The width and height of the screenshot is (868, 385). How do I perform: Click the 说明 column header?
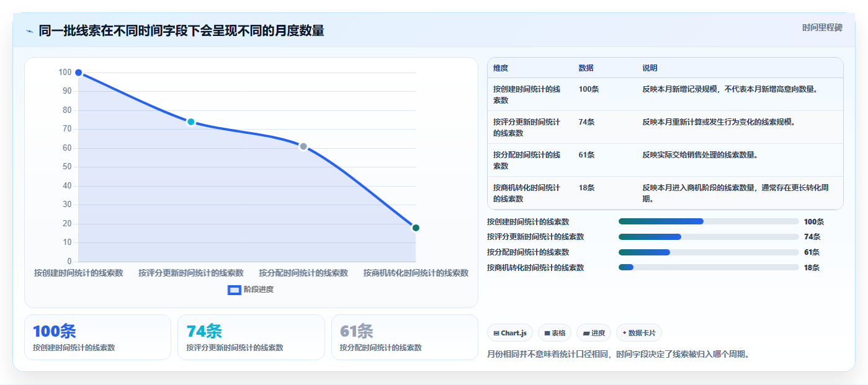click(x=650, y=68)
